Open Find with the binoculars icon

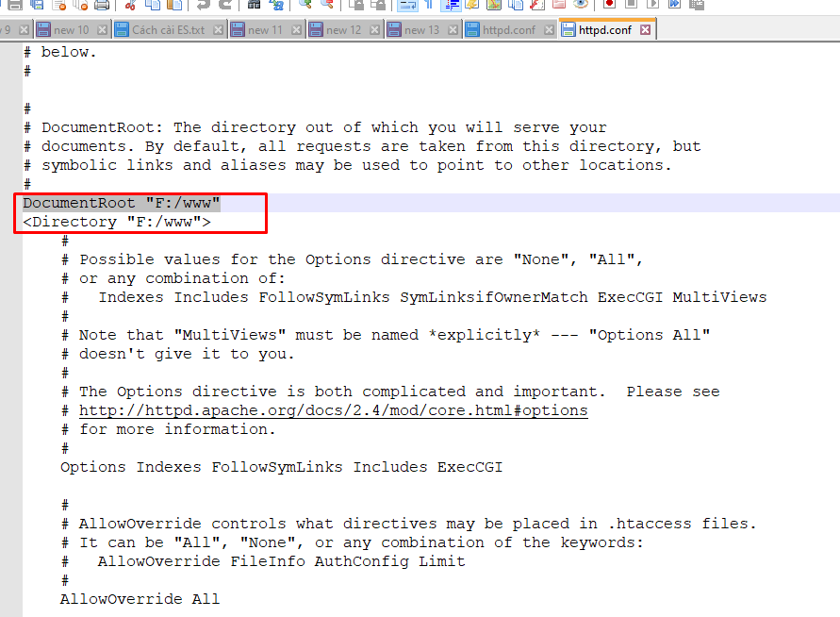pyautogui.click(x=255, y=5)
